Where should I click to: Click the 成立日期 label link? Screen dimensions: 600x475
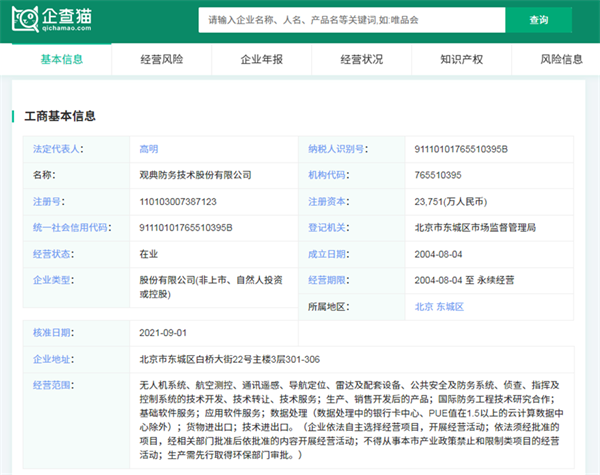327,254
